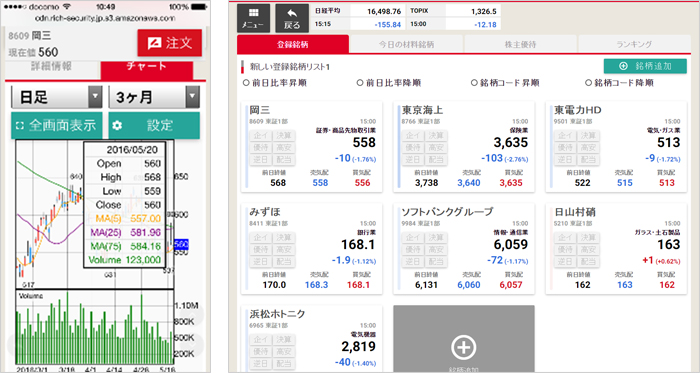Screen dimensions: 700x373
Task: Select 前日比率降順 sort option
Action: coord(389,83)
